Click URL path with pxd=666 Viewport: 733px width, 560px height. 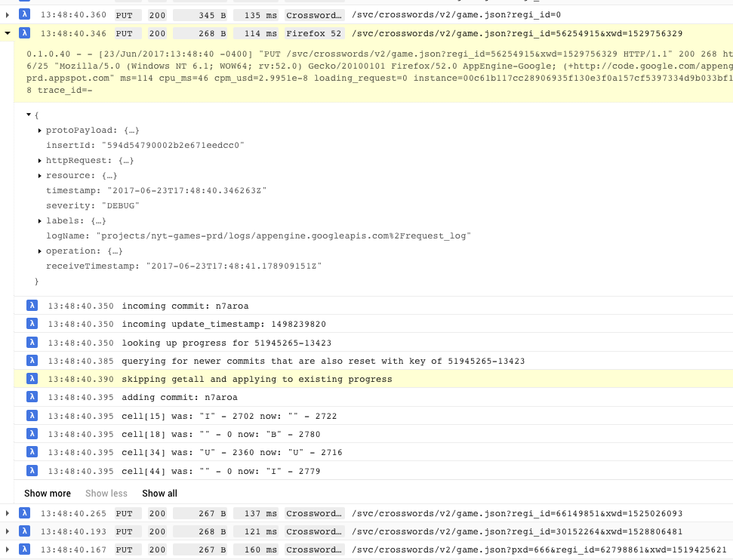click(539, 549)
